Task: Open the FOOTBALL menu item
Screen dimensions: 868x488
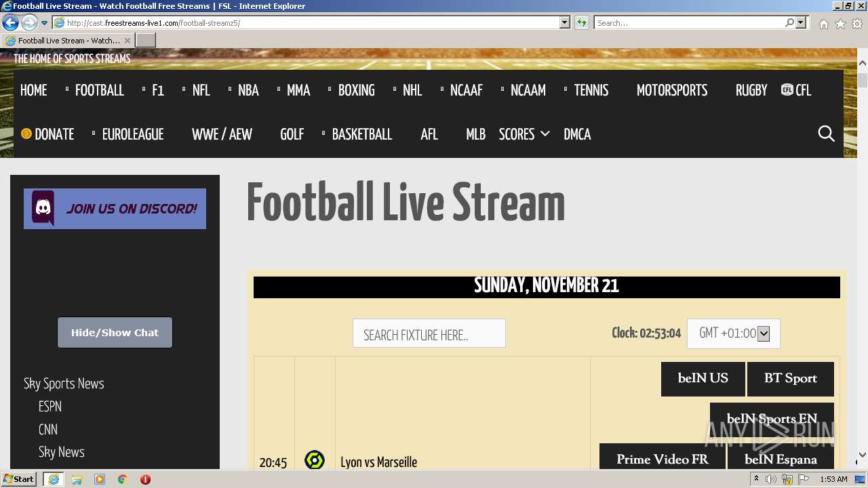Action: pos(100,90)
